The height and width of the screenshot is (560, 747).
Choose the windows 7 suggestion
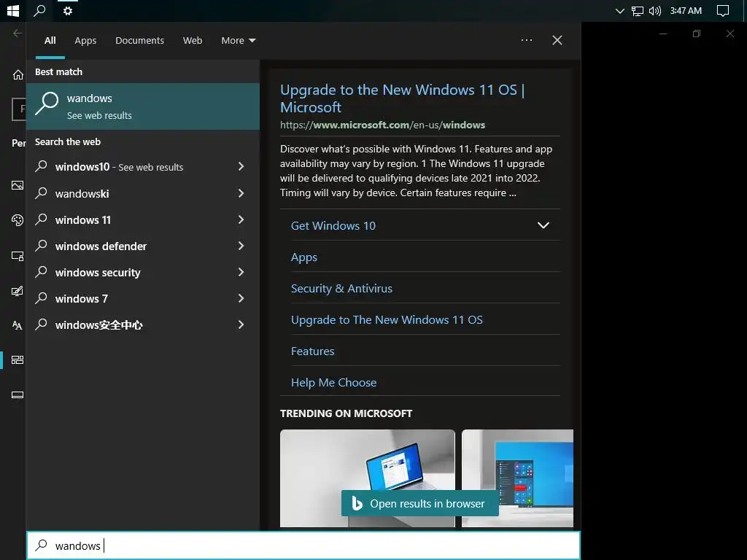pyautogui.click(x=82, y=298)
